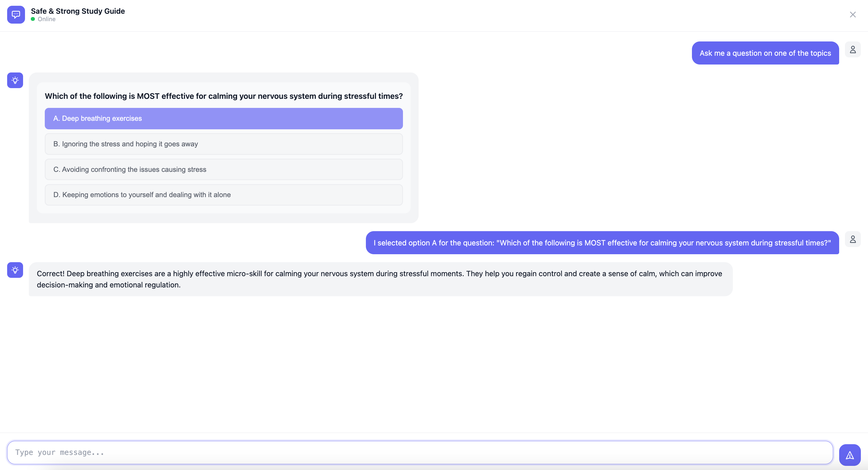The width and height of the screenshot is (868, 470).
Task: Select answer A Deep breathing exercises
Action: click(x=223, y=118)
